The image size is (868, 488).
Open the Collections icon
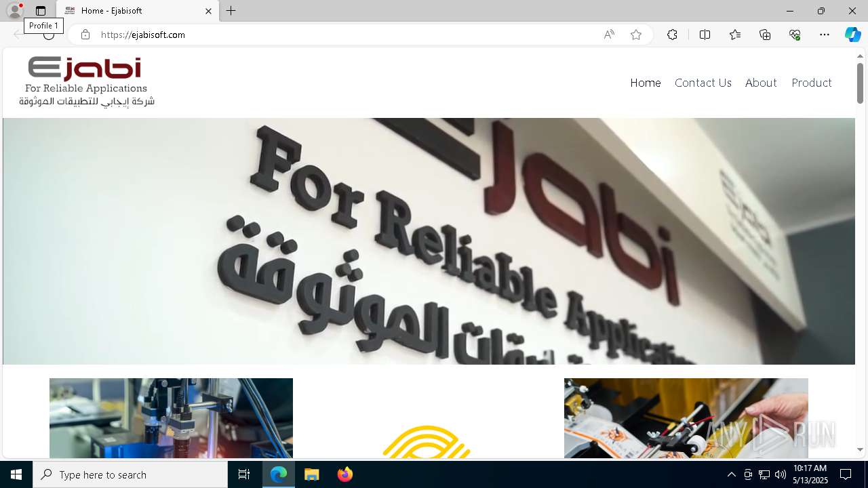[765, 35]
